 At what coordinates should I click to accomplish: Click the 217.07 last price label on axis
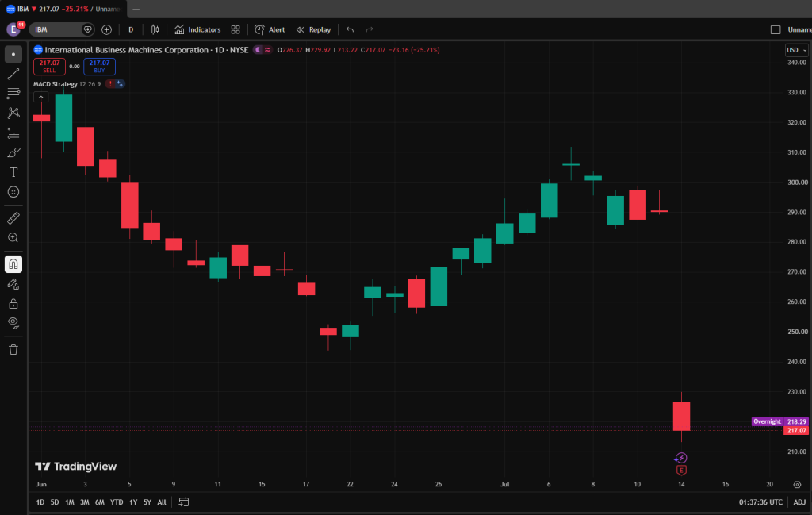(x=796, y=431)
